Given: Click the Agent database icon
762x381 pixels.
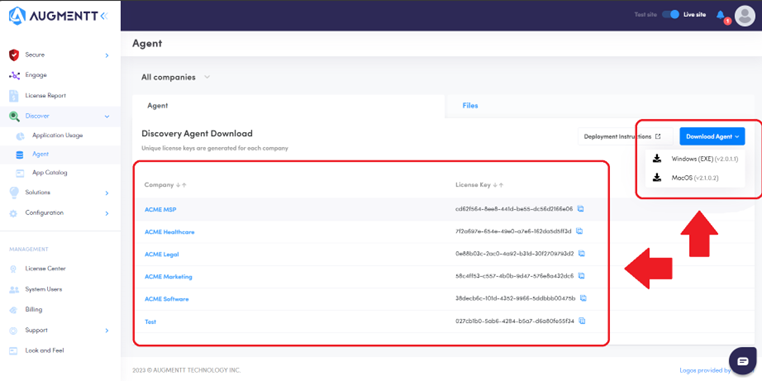Looking at the screenshot, I should pyautogui.click(x=20, y=155).
